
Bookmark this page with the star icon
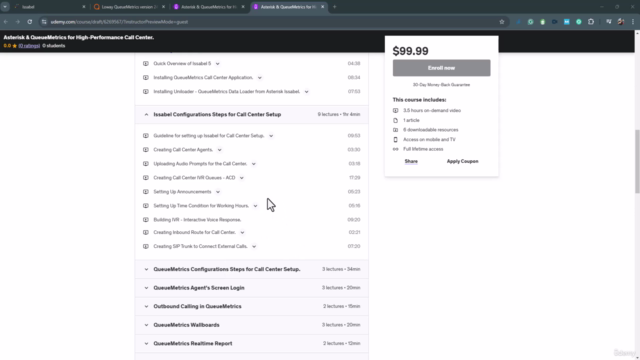click(x=502, y=22)
